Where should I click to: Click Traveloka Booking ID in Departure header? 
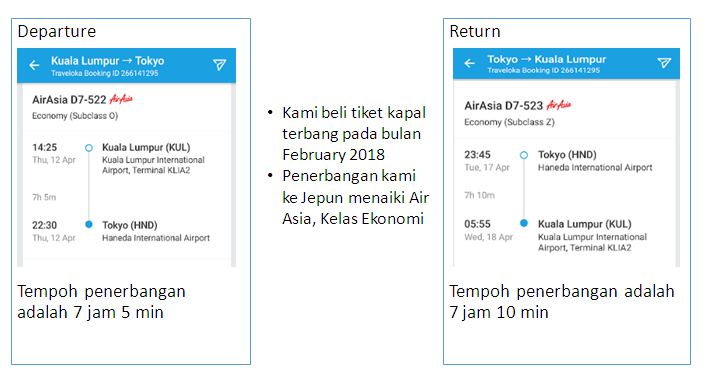[104, 73]
